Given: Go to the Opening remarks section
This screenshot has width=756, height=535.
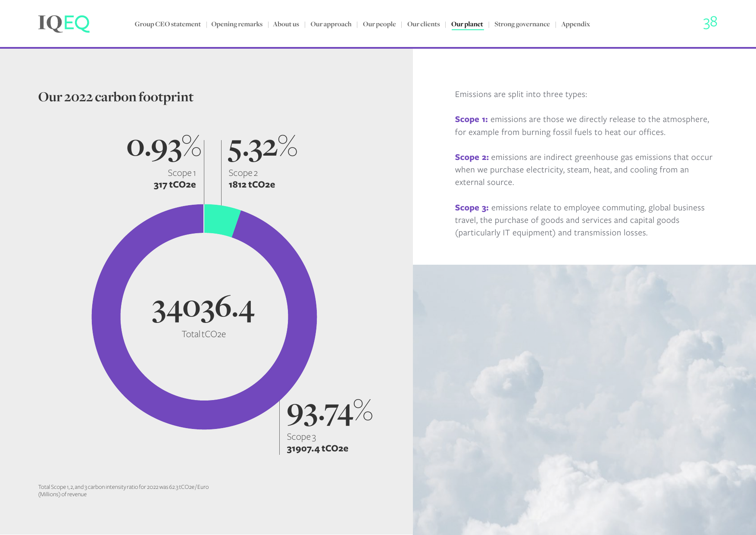Looking at the screenshot, I should (x=237, y=24).
